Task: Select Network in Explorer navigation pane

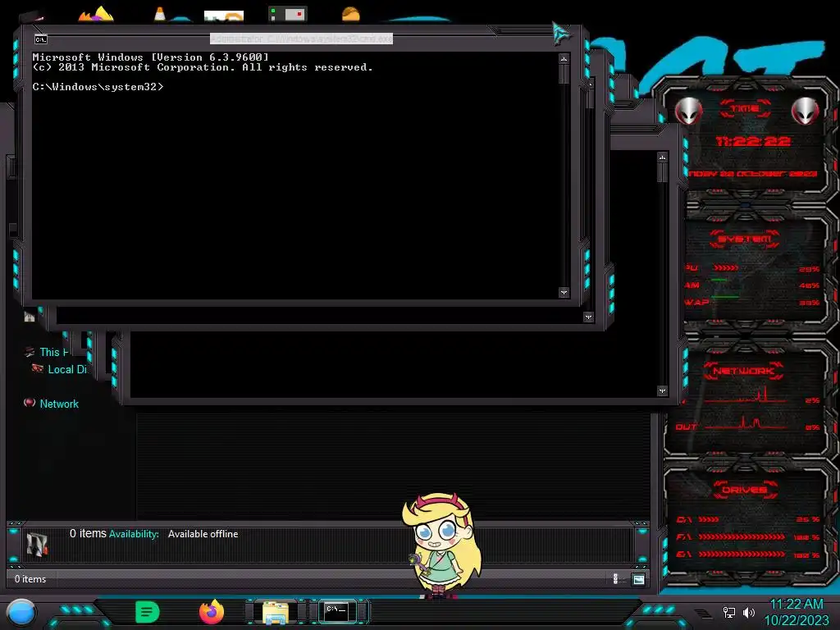Action: (59, 404)
